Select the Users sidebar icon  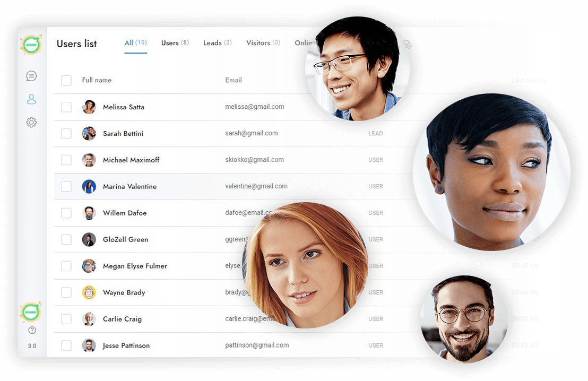coord(31,99)
